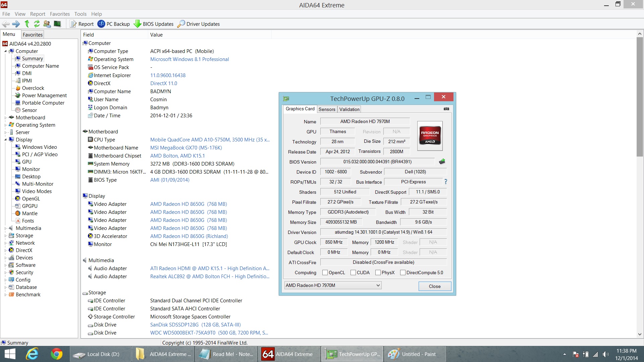Open MSI MegaBook GX70 motherboard link
644x362 pixels.
pos(186,148)
